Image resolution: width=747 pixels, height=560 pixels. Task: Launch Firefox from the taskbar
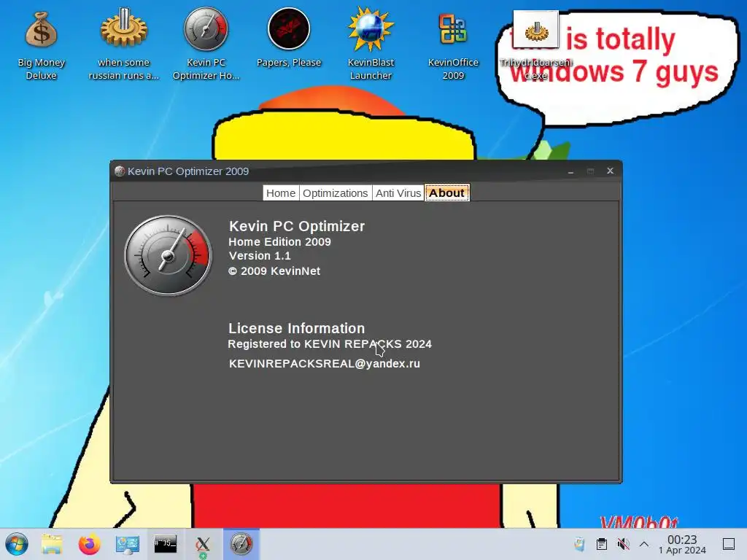click(89, 544)
